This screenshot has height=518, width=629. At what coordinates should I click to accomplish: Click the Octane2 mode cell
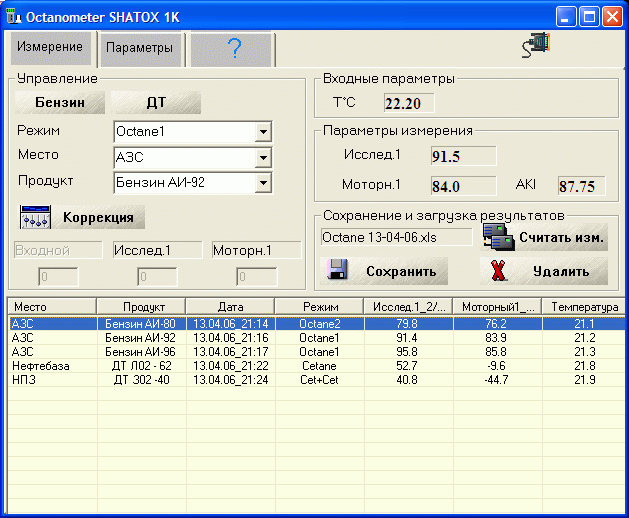pyautogui.click(x=319, y=323)
